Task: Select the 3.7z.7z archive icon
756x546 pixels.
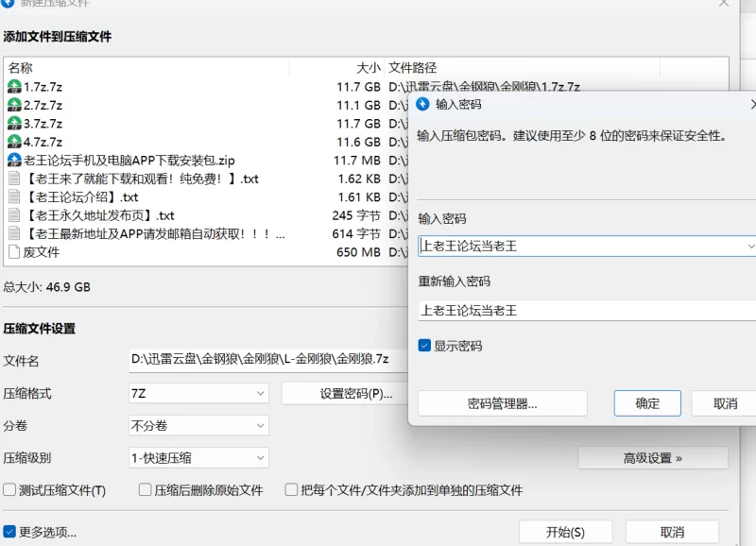Action: (x=14, y=124)
